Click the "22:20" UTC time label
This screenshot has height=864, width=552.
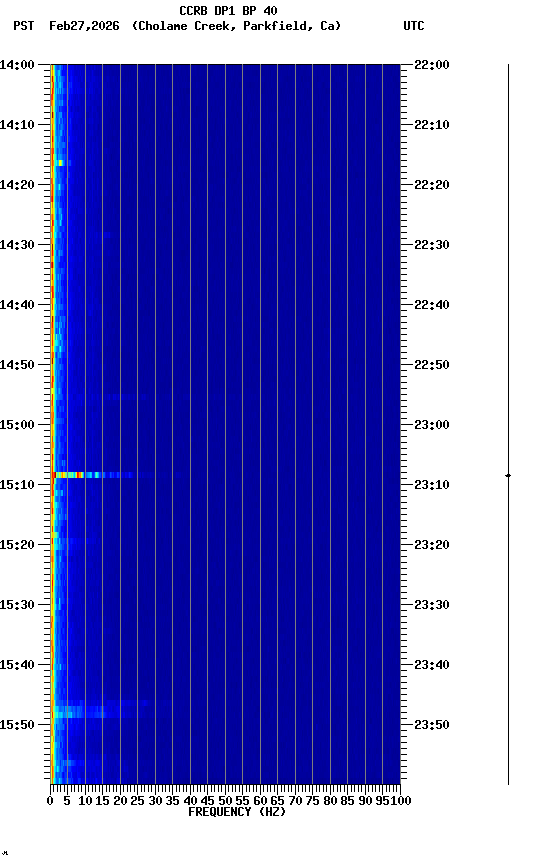pos(432,185)
